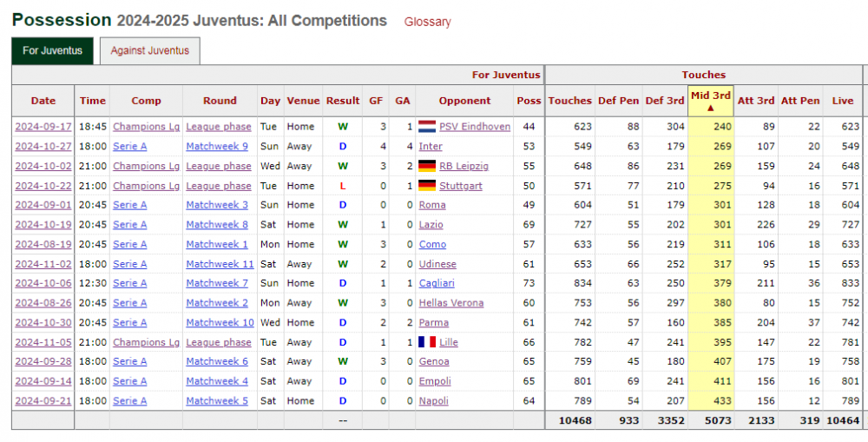Viewport: 868px width, 442px height.
Task: Sort table by Opponent header
Action: [464, 101]
